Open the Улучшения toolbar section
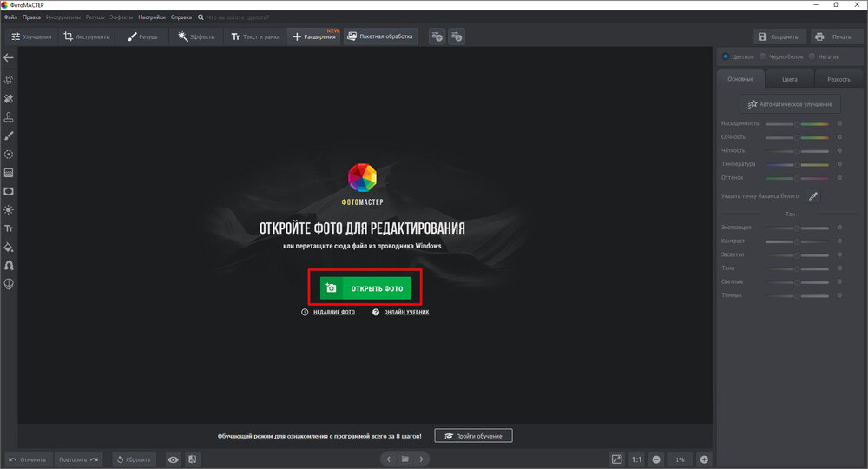This screenshot has height=469, width=868. point(31,36)
